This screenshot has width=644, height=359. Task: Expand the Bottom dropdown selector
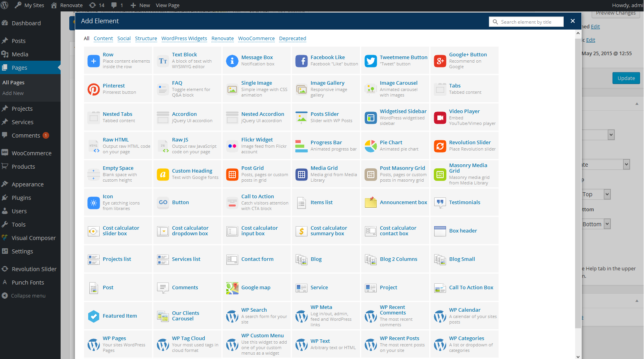(596, 224)
